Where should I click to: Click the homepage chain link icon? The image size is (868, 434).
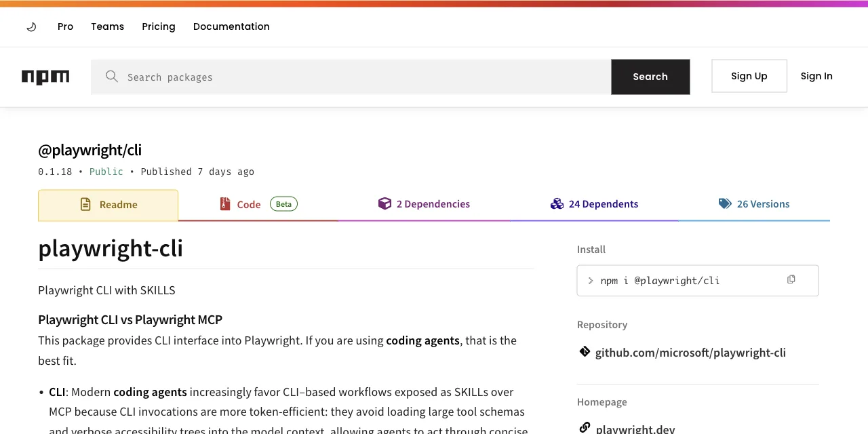click(585, 427)
